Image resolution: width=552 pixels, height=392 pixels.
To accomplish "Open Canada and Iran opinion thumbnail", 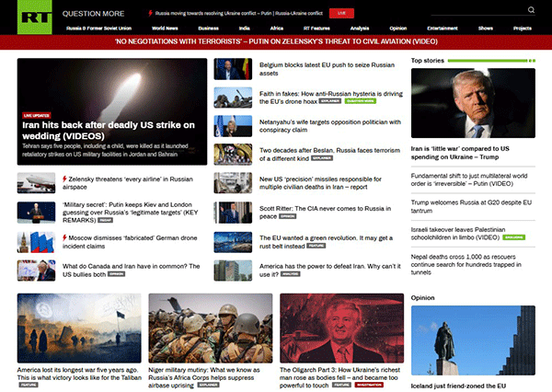I will 36,271.
